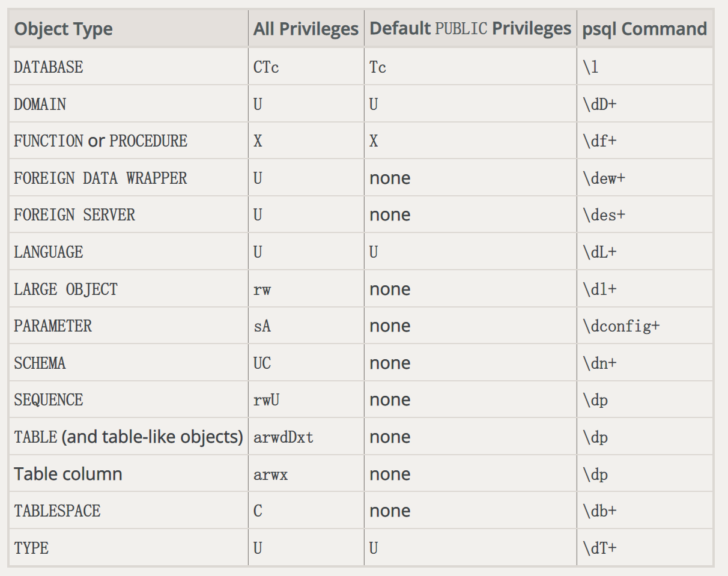Select the \dL+ command for LANGUAGE
This screenshot has width=728, height=576.
coord(599,252)
